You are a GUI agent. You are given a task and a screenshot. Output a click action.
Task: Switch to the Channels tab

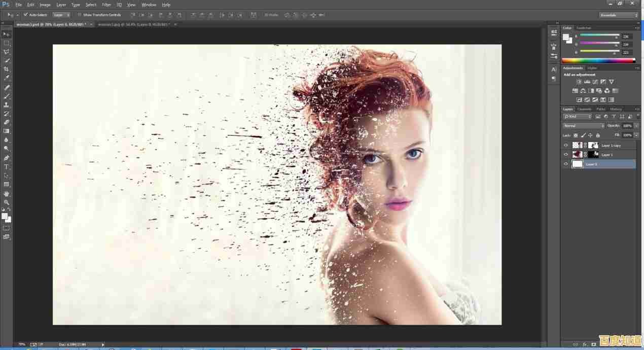[584, 109]
